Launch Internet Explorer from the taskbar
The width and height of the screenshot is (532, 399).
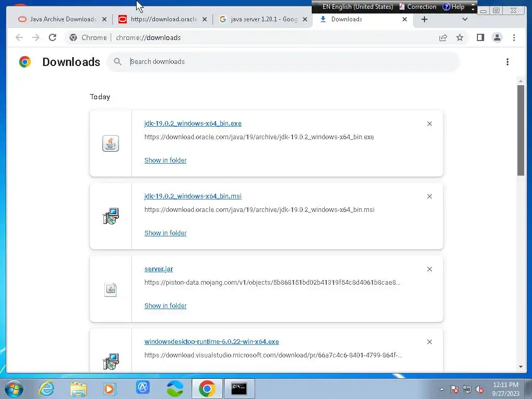tap(46, 389)
